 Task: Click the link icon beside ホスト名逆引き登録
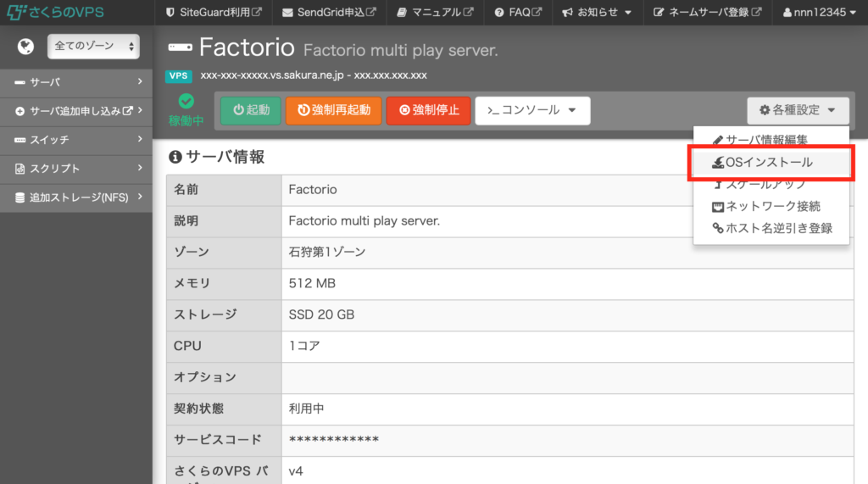(718, 228)
